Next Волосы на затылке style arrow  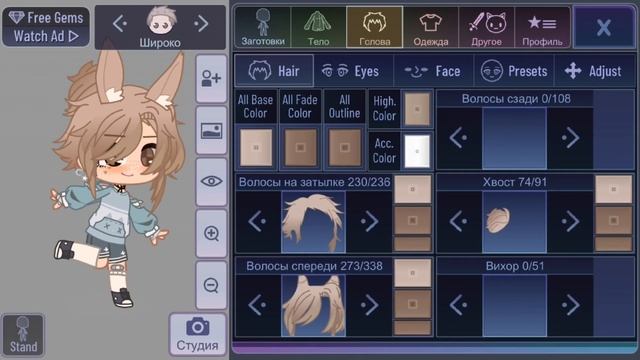[369, 221]
